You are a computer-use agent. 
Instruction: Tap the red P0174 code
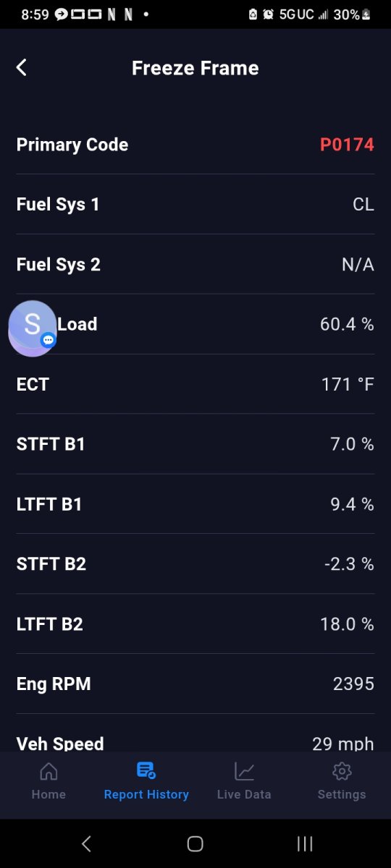347,145
